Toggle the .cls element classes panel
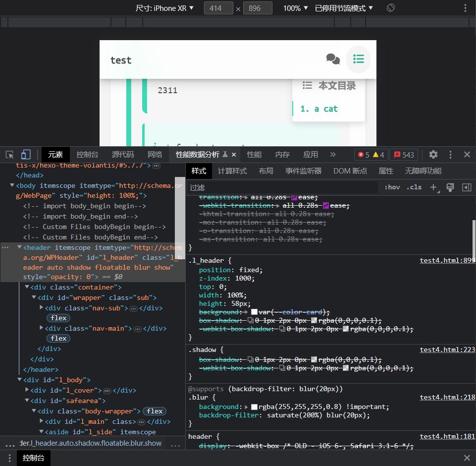The height and width of the screenshot is (466, 476). (x=414, y=187)
